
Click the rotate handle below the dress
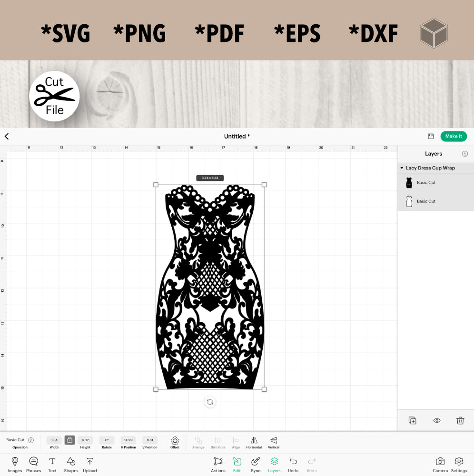point(210,402)
